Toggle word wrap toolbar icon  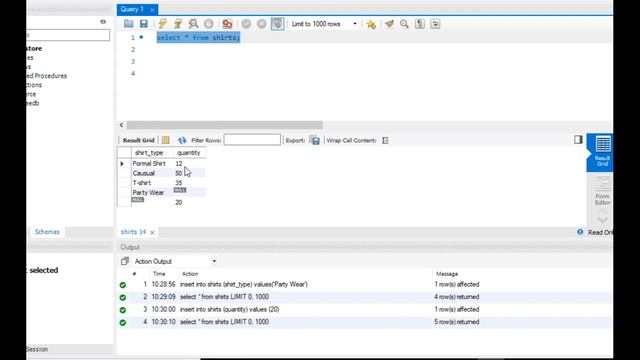435,24
